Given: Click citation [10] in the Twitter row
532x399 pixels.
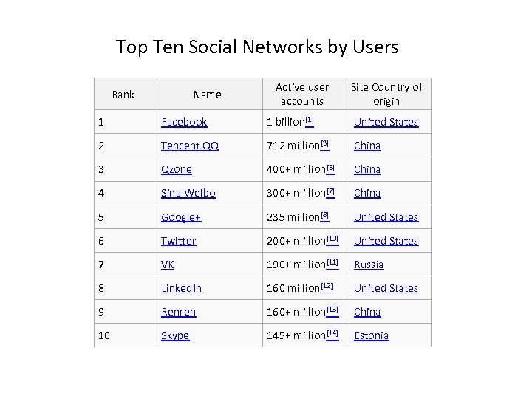Looking at the screenshot, I should tap(332, 239).
